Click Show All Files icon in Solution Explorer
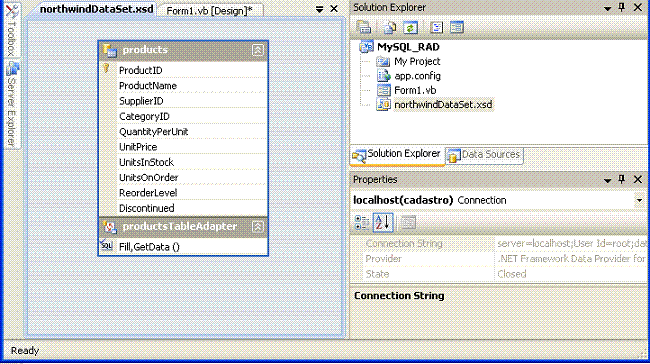The image size is (650, 364). (389, 27)
